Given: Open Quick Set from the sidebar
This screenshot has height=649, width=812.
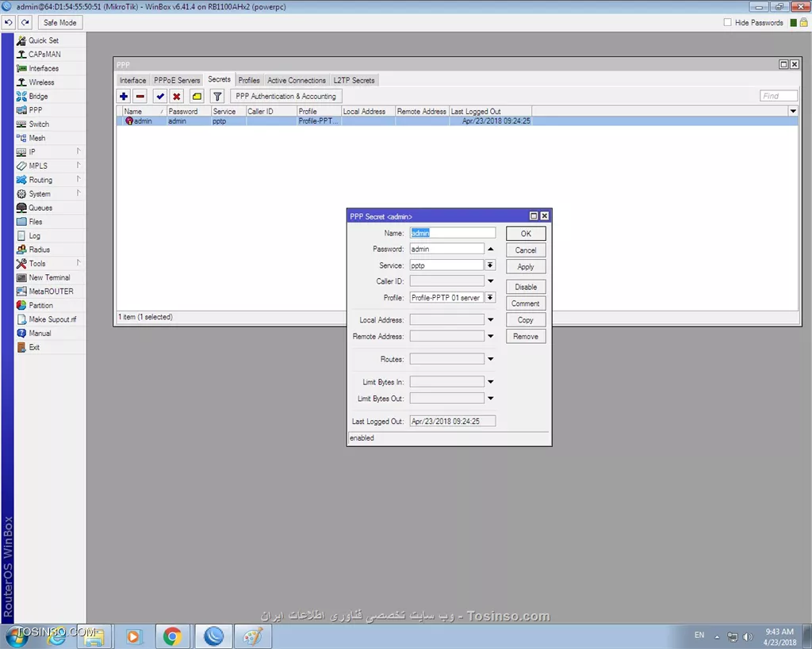Looking at the screenshot, I should point(50,40).
